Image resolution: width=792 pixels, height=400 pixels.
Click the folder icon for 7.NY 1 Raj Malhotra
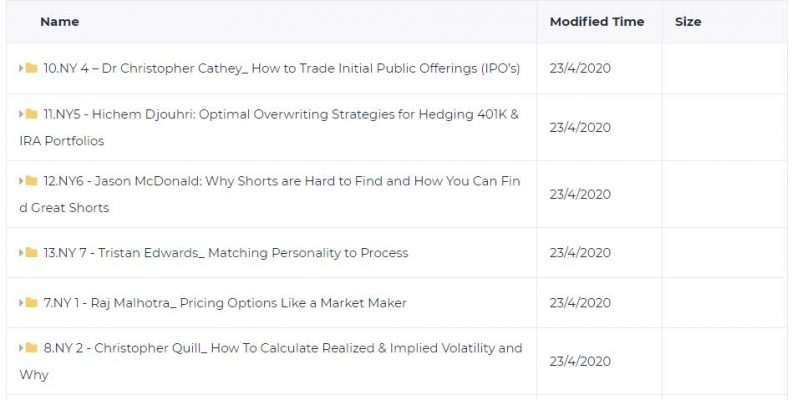click(31, 303)
